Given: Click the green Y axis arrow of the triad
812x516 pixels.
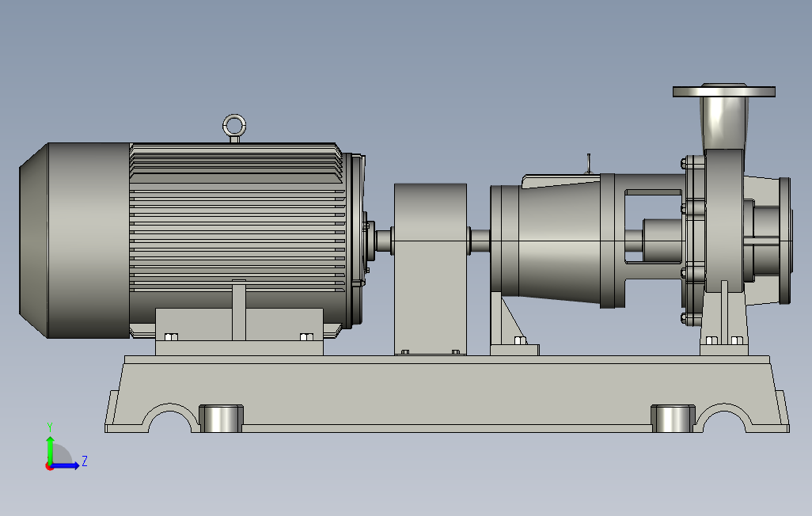Looking at the screenshot, I should [x=50, y=450].
